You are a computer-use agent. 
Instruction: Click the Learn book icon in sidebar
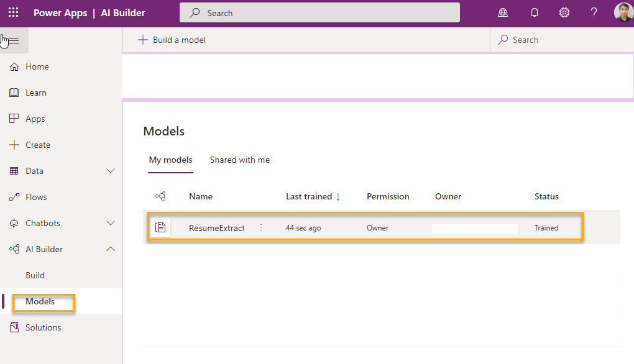tap(14, 93)
